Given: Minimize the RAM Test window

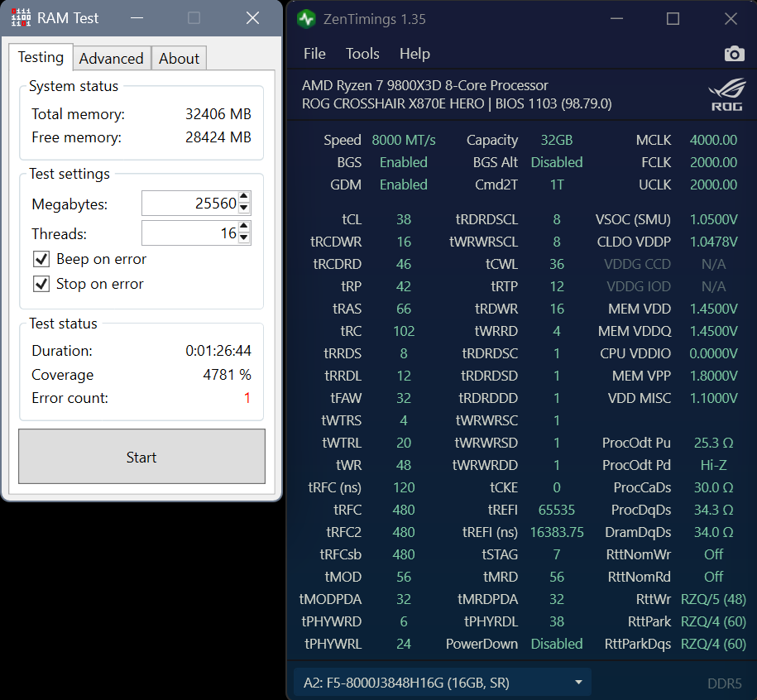Looking at the screenshot, I should 137,18.
